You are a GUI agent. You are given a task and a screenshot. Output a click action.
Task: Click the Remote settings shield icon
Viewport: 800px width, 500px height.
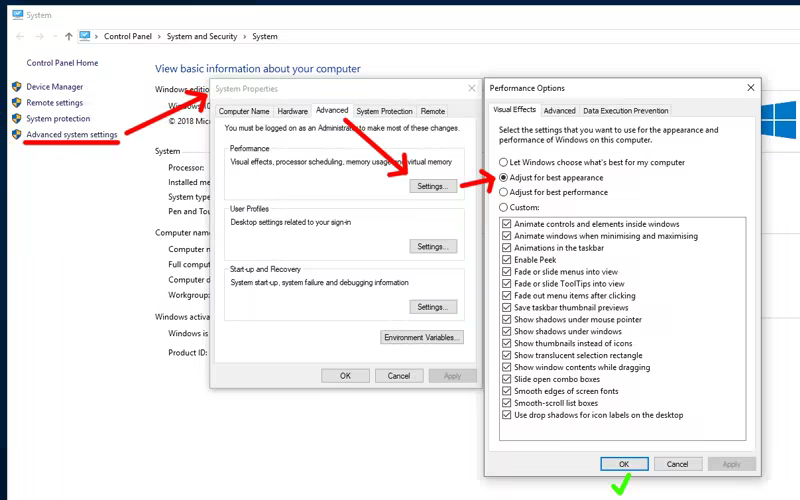point(16,103)
